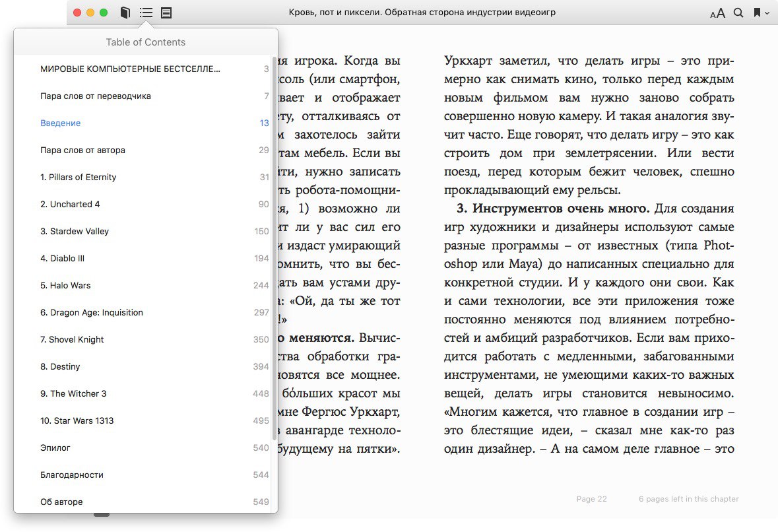The width and height of the screenshot is (778, 532).
Task: Click bold heading '3. Инструментов очень много.'
Action: (x=553, y=208)
